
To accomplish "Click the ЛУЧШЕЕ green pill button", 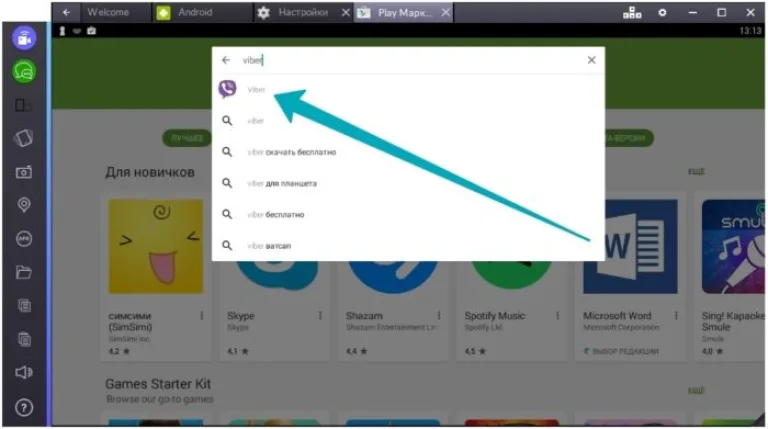I will pyautogui.click(x=187, y=138).
